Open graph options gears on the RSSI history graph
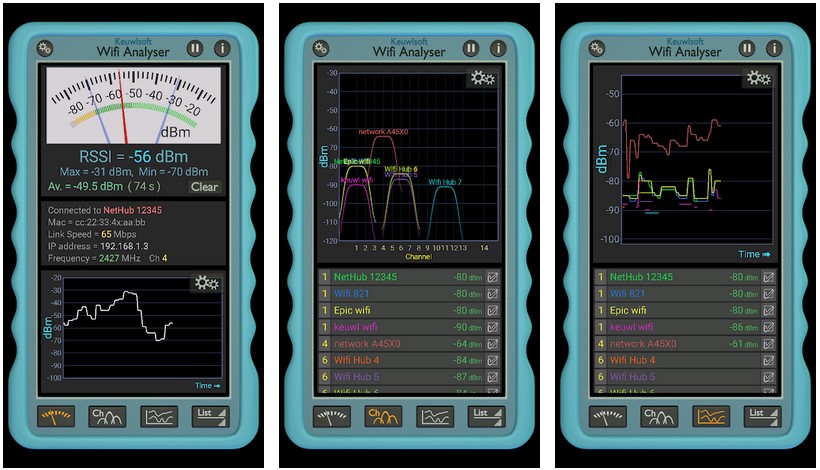 point(207,283)
